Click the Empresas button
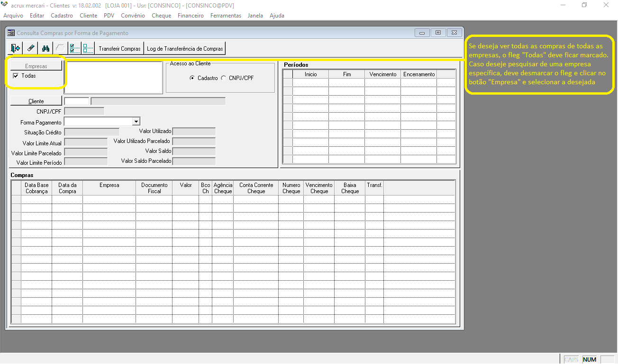This screenshot has height=364, width=618. (x=36, y=66)
